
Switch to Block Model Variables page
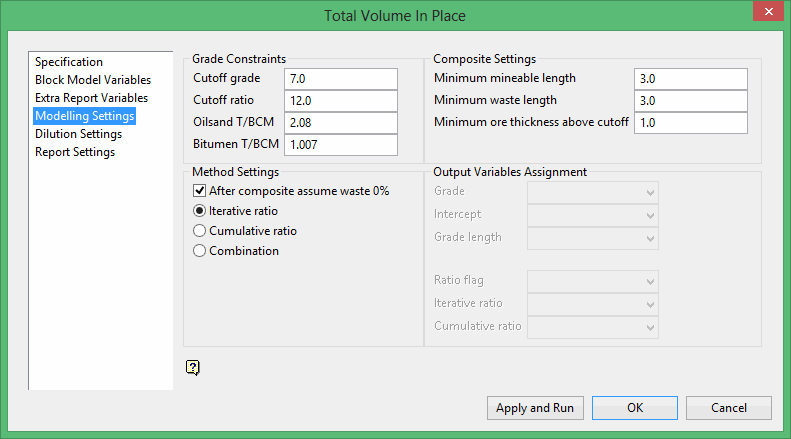click(x=93, y=80)
